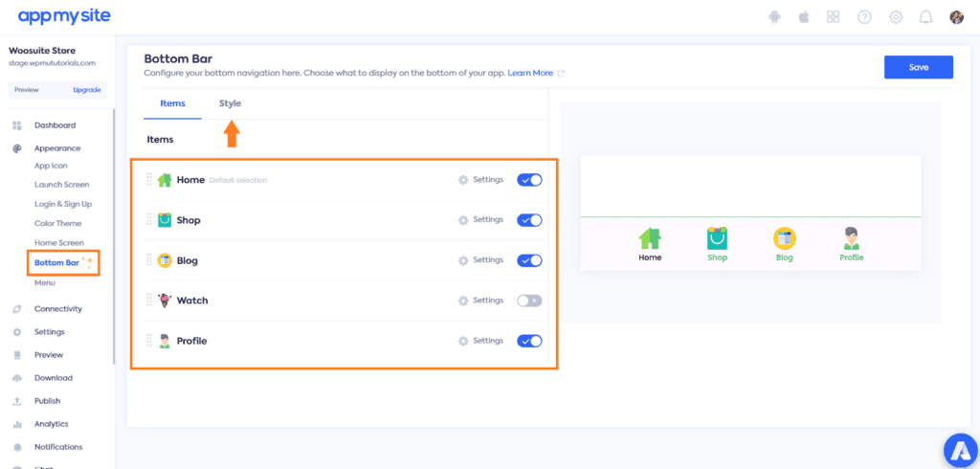The height and width of the screenshot is (469, 980).
Task: Click the Preview button under store name
Action: click(x=26, y=90)
